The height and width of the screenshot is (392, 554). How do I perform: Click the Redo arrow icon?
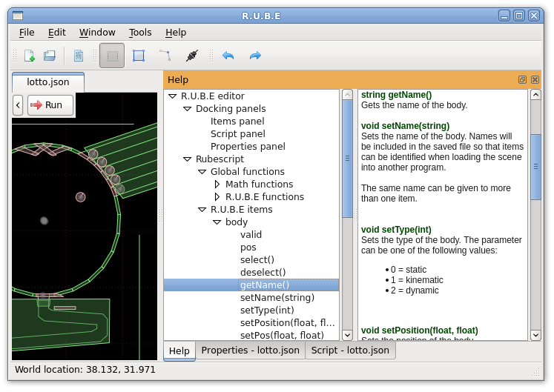pyautogui.click(x=255, y=56)
